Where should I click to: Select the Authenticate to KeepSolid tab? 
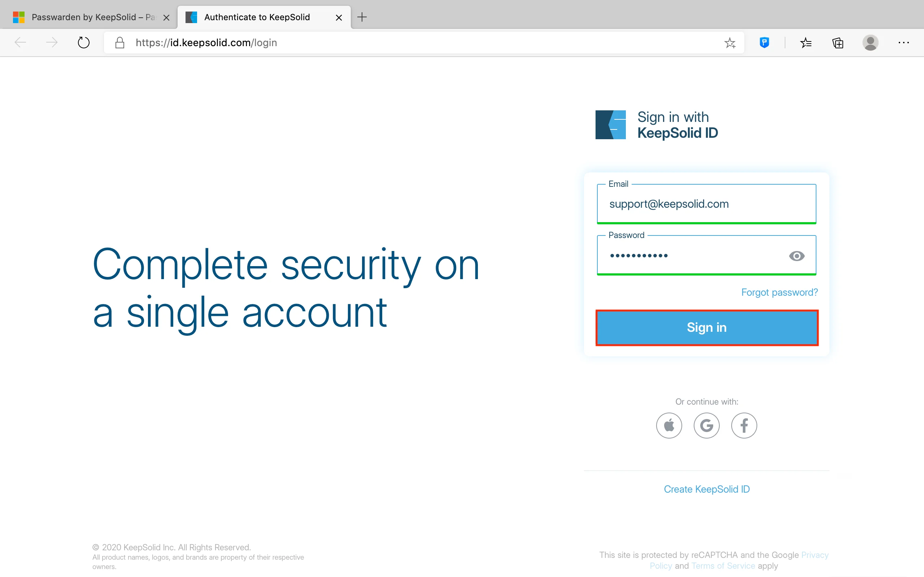[257, 17]
